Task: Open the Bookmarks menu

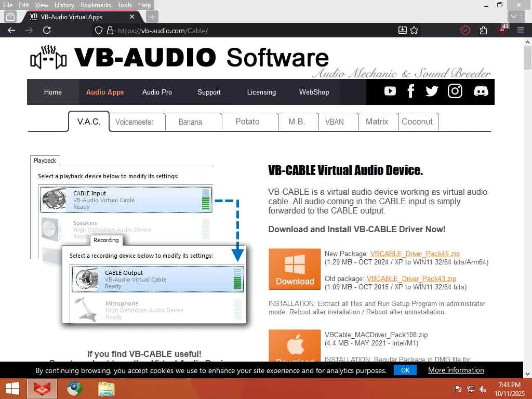Action: tap(96, 5)
